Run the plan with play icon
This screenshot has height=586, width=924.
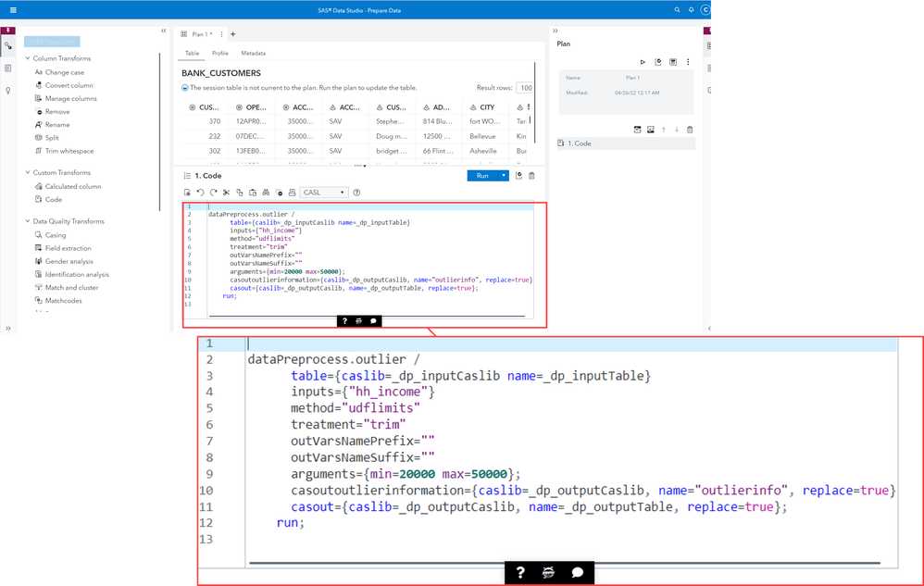pos(643,62)
